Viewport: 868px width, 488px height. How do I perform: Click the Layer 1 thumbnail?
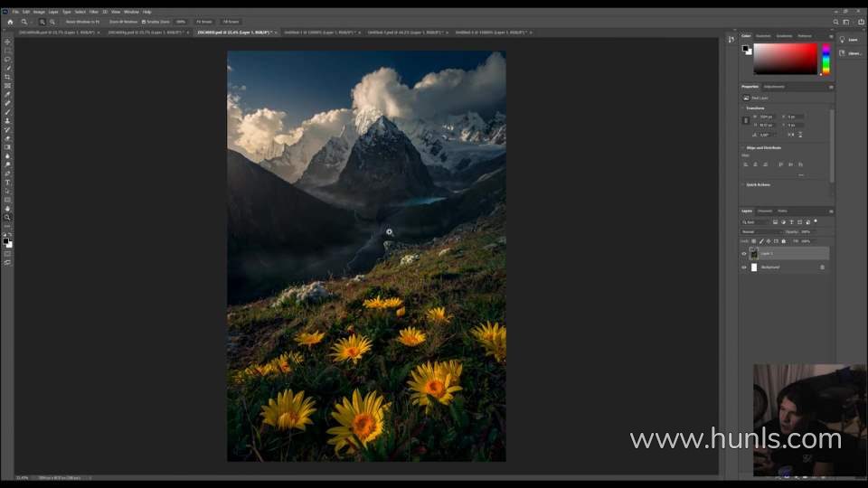click(x=753, y=254)
